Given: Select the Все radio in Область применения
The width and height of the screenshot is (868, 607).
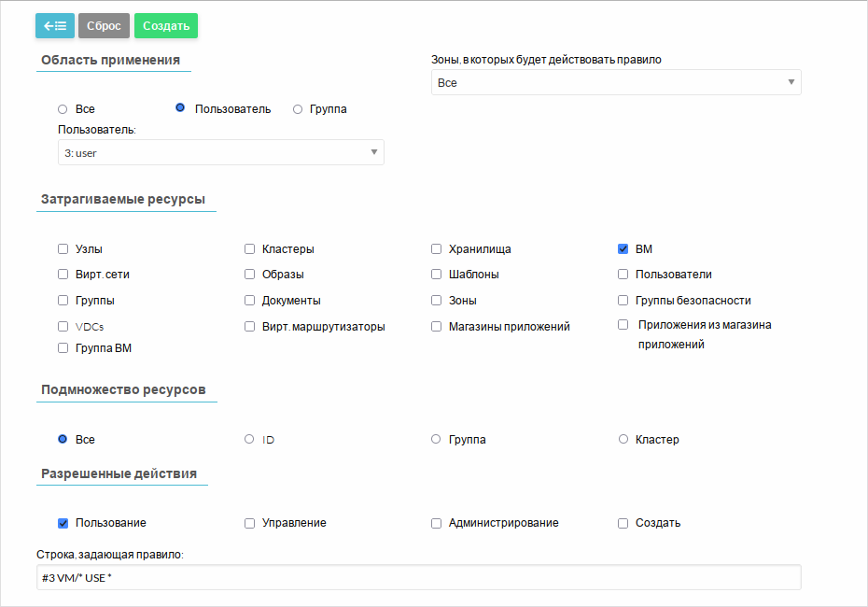Looking at the screenshot, I should 63,109.
